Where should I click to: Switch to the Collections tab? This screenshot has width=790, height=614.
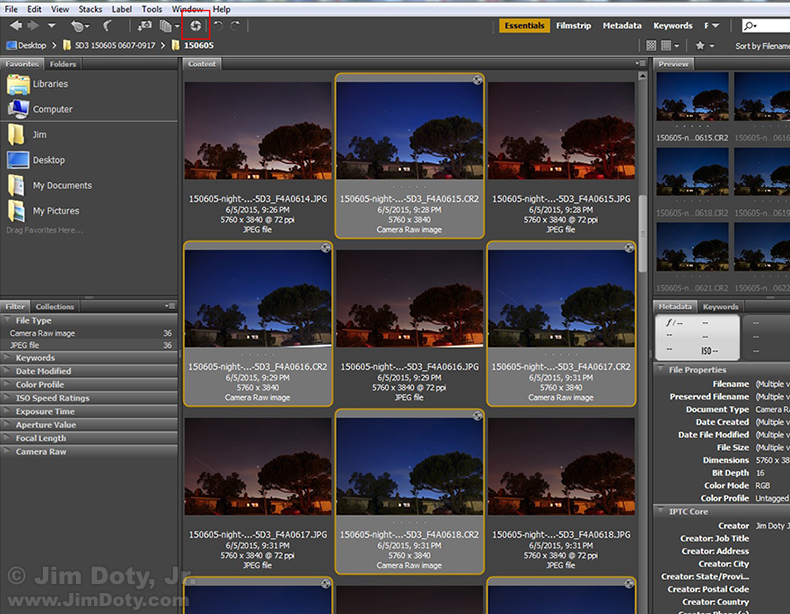point(54,307)
